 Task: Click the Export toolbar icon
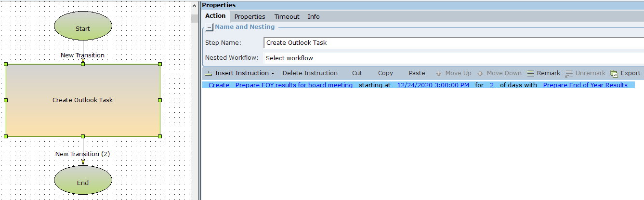(x=614, y=74)
